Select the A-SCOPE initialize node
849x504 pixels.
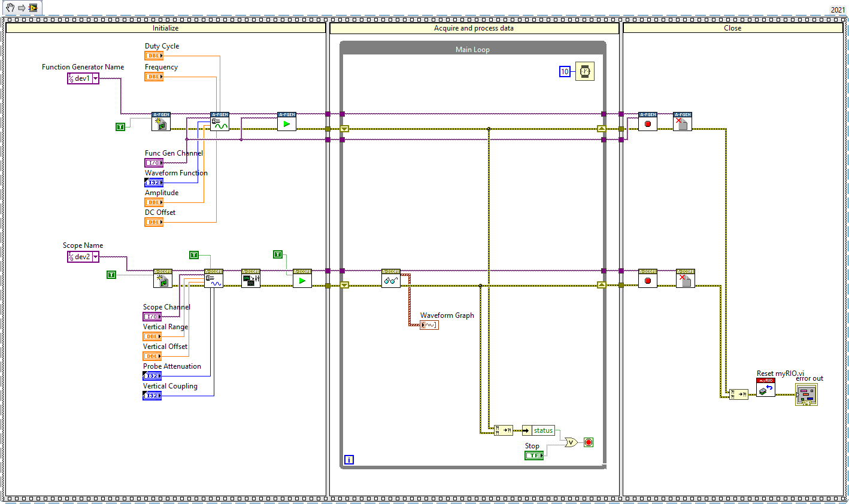tap(163, 278)
